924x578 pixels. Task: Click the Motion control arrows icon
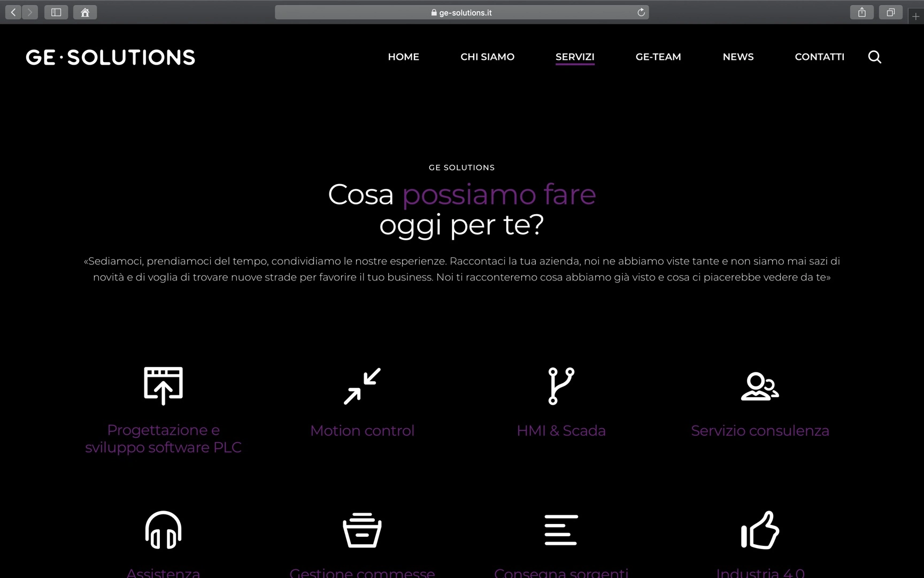[362, 386]
